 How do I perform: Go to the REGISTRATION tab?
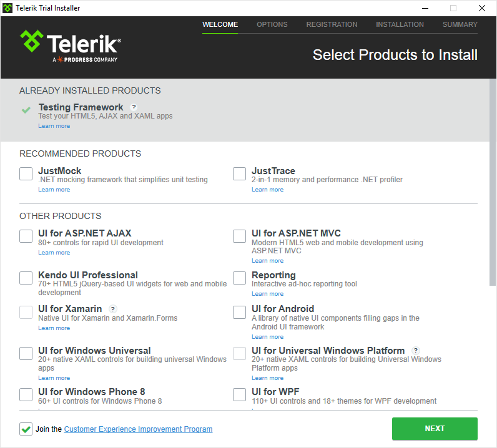(332, 24)
